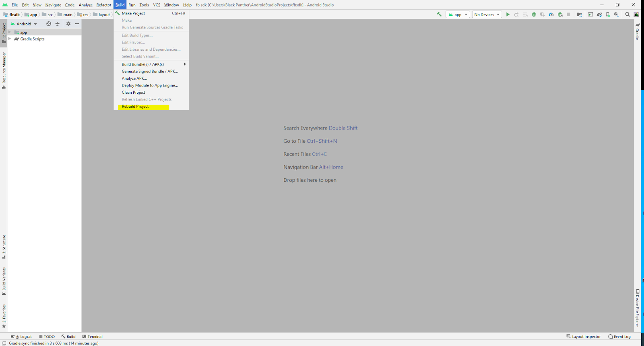Open the AVD Manager device icon
This screenshot has width=644, height=346.
pos(608,14)
